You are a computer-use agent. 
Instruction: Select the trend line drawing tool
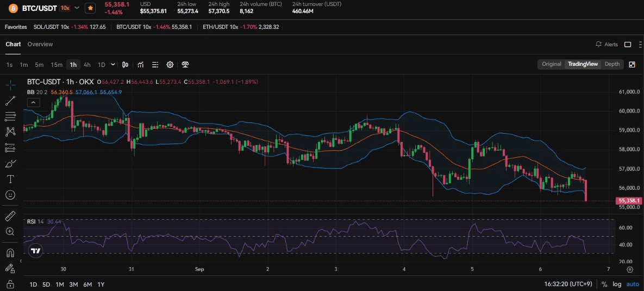(x=10, y=101)
